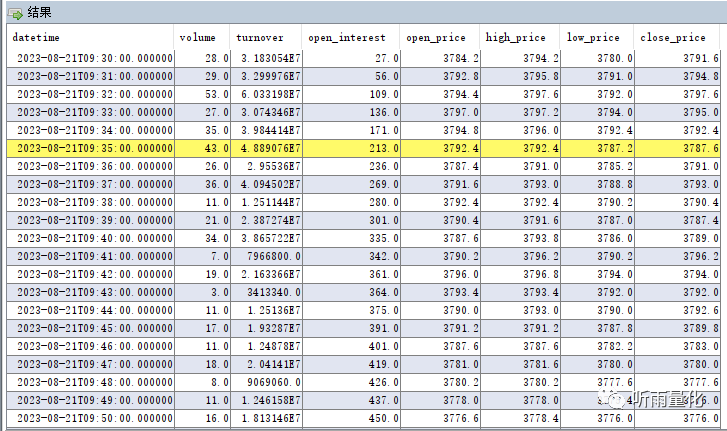The image size is (727, 431).
Task: Click close_price cell 3787.6 in highlighted row
Action: point(677,148)
